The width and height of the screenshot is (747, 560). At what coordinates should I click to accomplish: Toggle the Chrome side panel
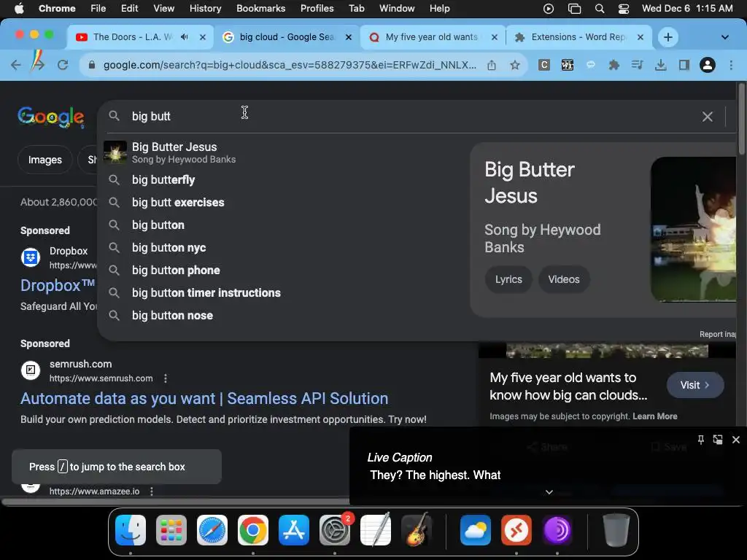click(684, 65)
